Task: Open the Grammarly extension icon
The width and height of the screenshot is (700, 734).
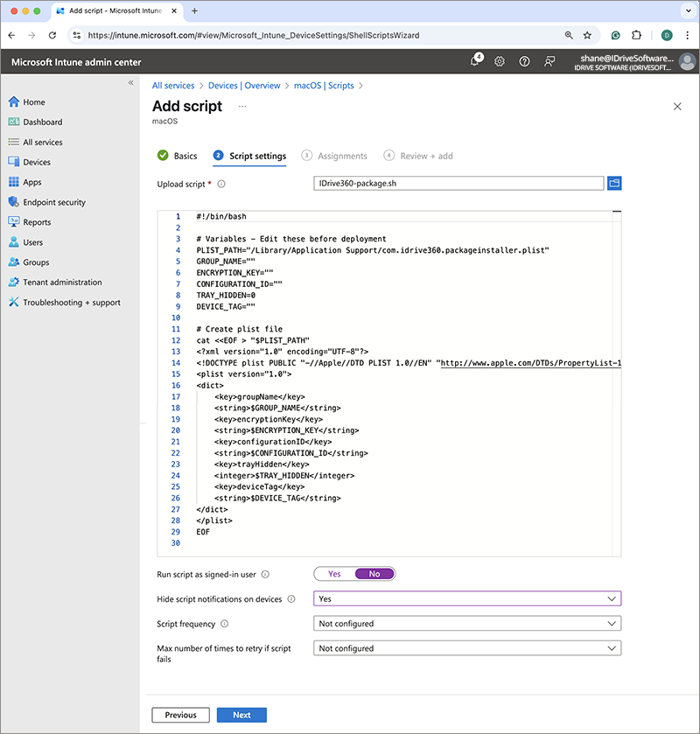Action: [x=616, y=35]
